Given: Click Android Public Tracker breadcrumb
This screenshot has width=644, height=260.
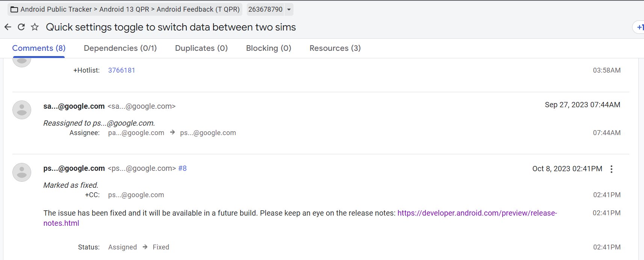Looking at the screenshot, I should click(56, 9).
